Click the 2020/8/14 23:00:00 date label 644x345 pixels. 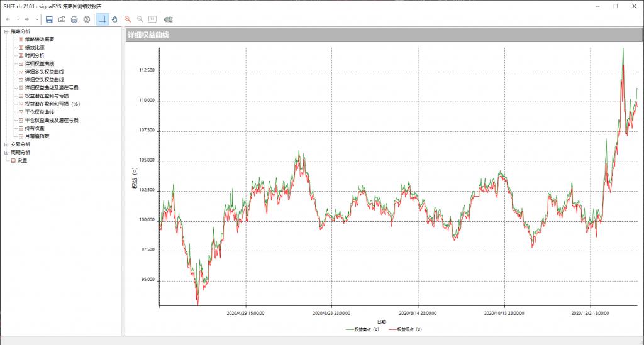[418, 314]
